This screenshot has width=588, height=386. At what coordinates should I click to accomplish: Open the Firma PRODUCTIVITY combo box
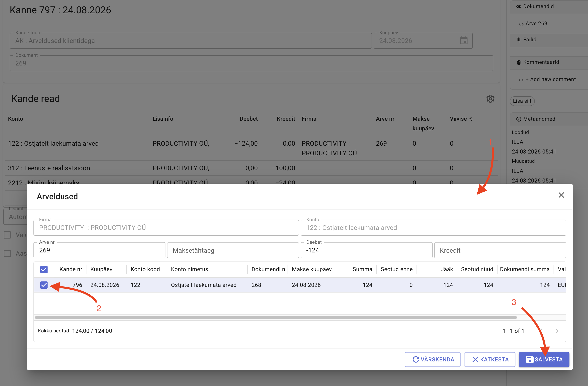(x=166, y=228)
